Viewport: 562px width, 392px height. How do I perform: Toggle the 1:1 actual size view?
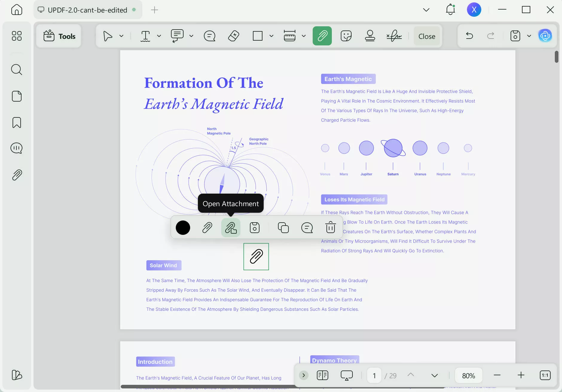(x=545, y=375)
